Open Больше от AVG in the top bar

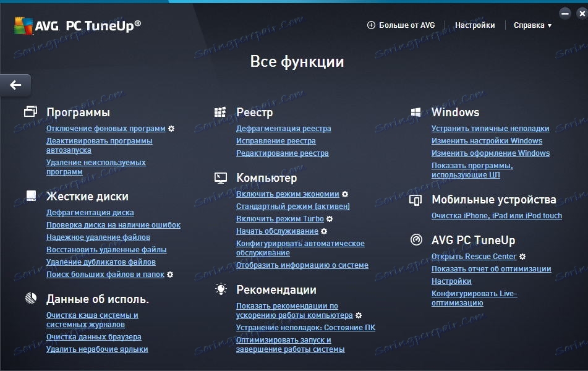click(407, 25)
